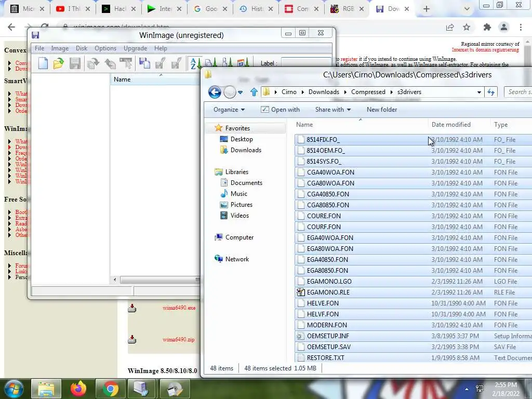Open Chrome profile avatar icon

[x=504, y=27]
